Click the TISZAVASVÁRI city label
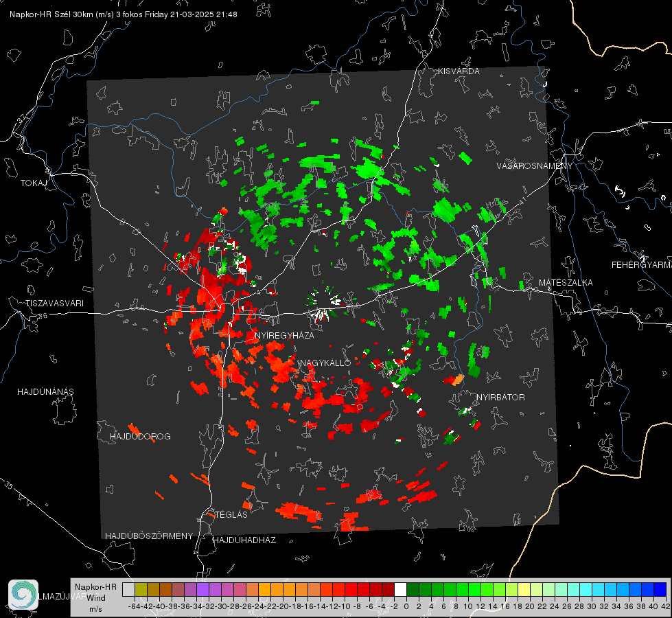 [54, 304]
